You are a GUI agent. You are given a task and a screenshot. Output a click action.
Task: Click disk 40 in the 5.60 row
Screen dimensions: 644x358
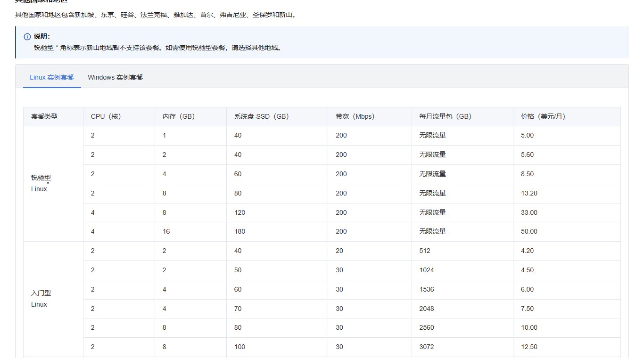point(277,155)
